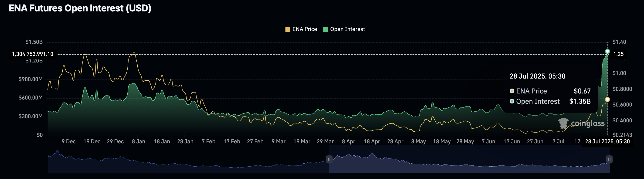Click the 28 May date label
644x179 pixels.
click(x=465, y=142)
